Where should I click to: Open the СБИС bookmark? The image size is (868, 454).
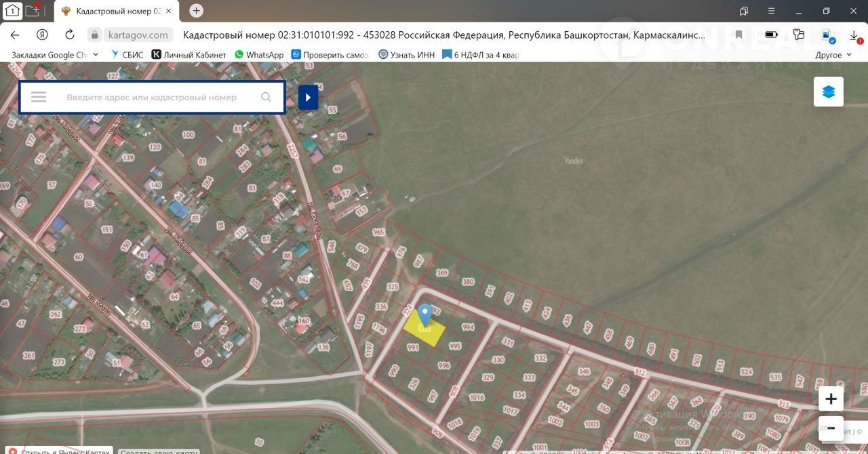[x=127, y=55]
